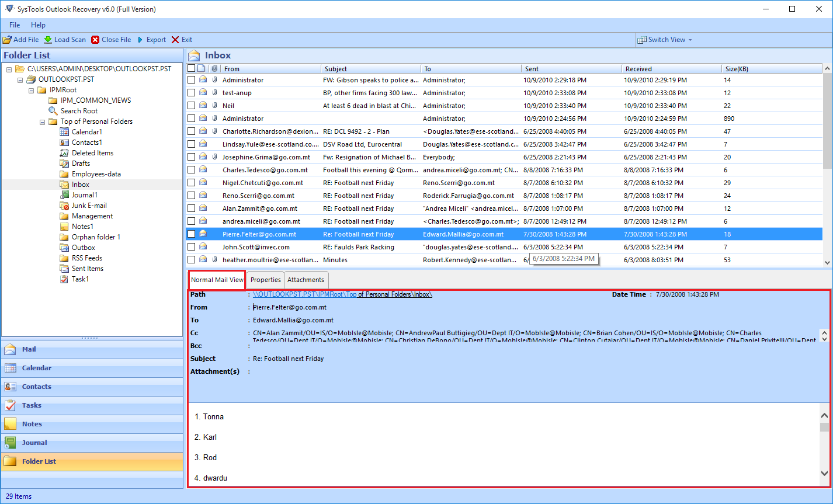Screen dimensions: 833x504
Task: Click the Add File toolbar icon
Action: (x=7, y=40)
